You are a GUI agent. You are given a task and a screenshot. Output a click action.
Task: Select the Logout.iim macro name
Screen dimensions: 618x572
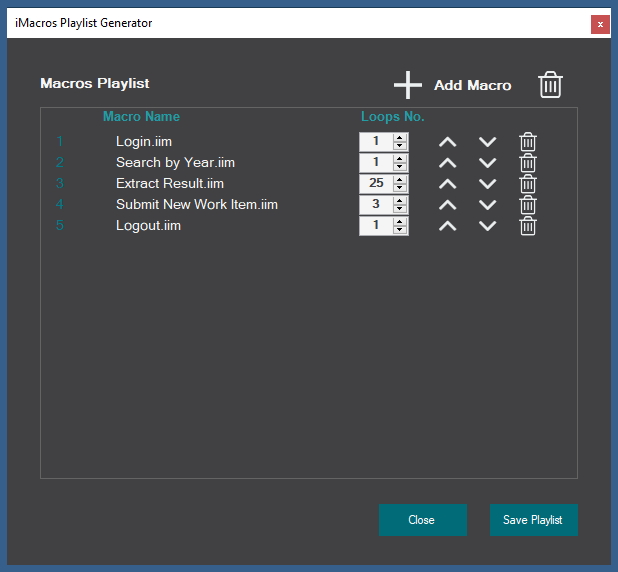pyautogui.click(x=148, y=225)
